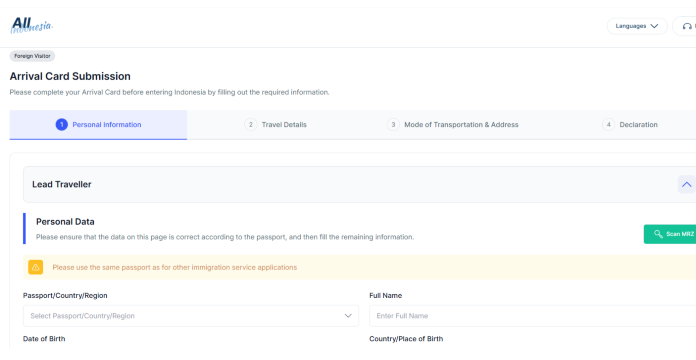
Task: Click the Arrival Card Submission heading
Action: click(70, 76)
